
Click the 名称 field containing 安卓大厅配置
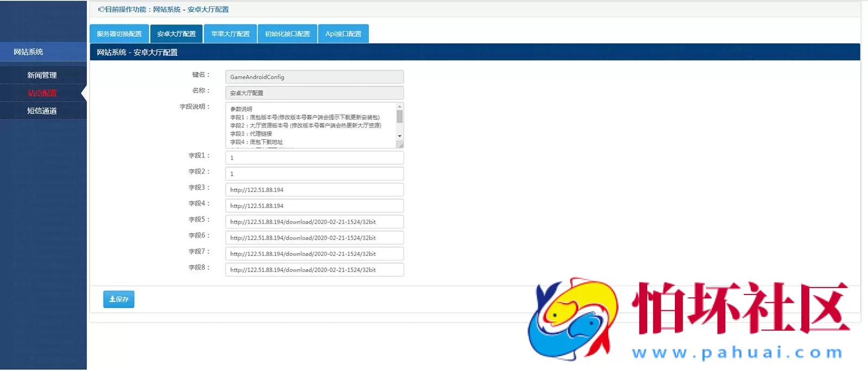(314, 93)
